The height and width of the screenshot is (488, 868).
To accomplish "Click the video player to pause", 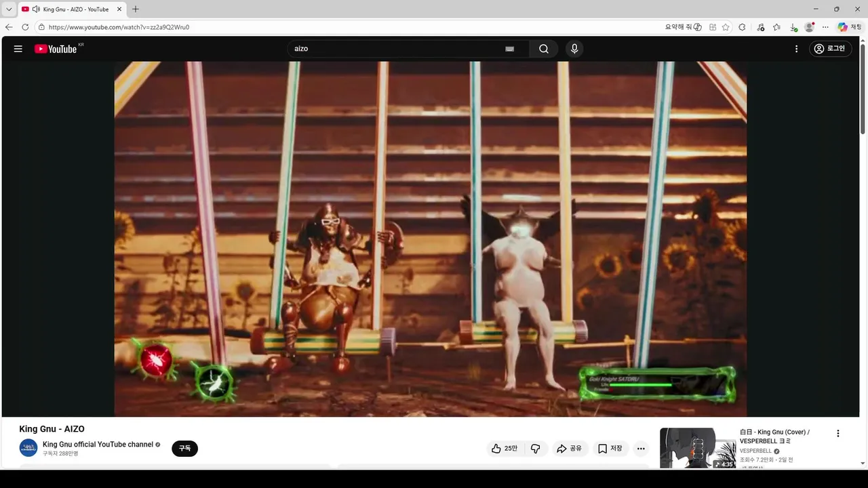I will [x=431, y=239].
